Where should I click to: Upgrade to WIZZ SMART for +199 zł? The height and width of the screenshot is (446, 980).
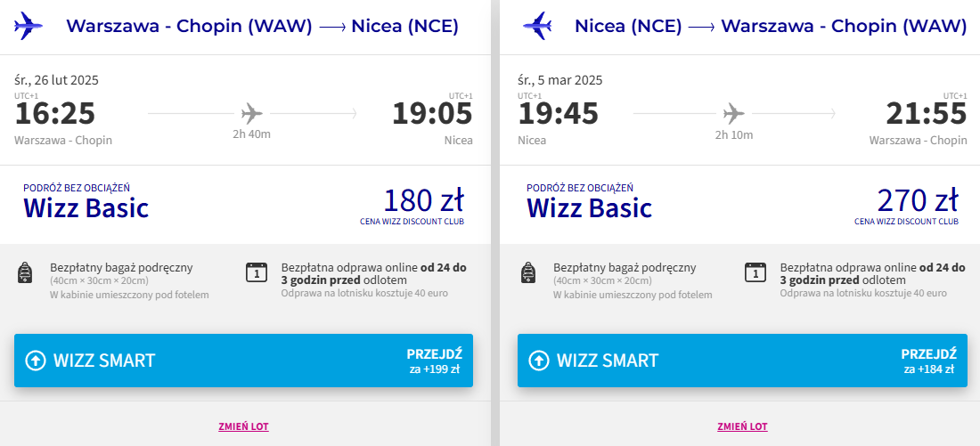click(243, 361)
